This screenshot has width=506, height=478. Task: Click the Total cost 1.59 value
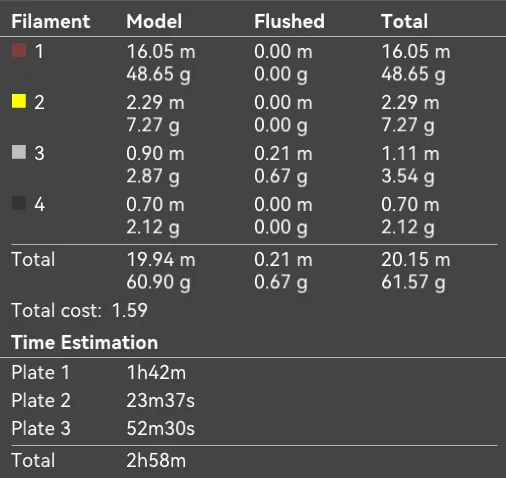[130, 310]
